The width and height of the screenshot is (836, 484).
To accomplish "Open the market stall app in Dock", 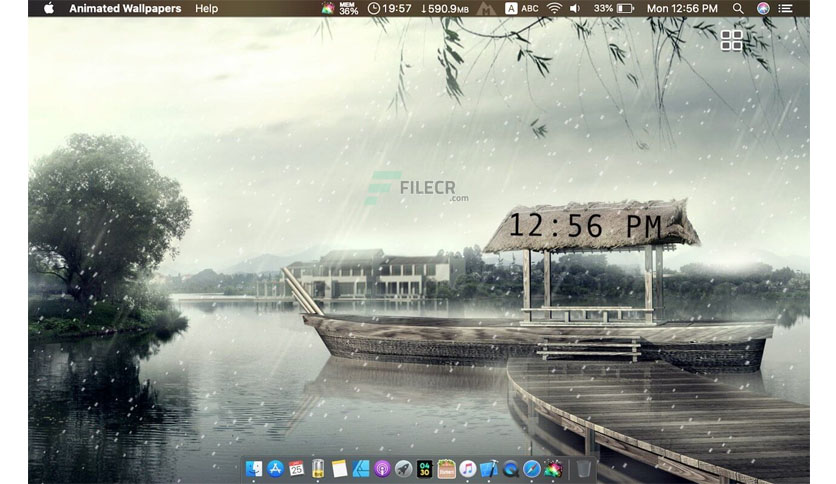I will pos(446,469).
